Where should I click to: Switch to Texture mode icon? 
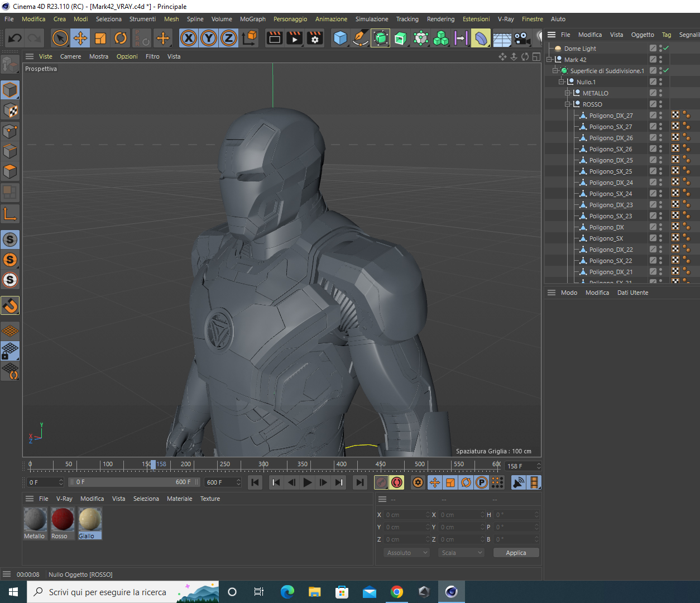pos(10,111)
